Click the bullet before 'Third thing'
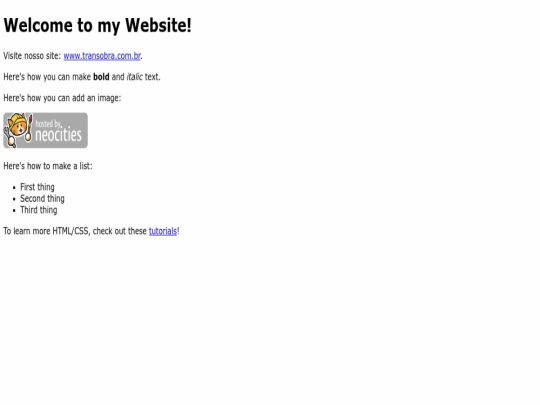This screenshot has height=405, width=540. pos(14,210)
